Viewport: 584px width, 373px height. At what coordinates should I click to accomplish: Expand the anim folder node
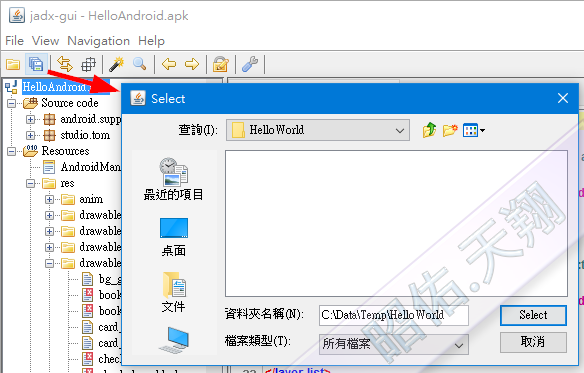pos(49,199)
